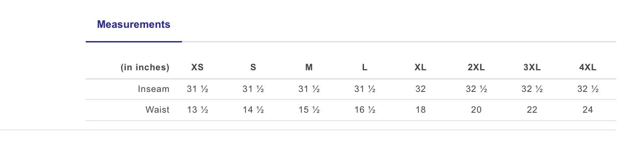The height and width of the screenshot is (160, 644).
Task: Click the 4XL waist value 24
Action: 587,110
